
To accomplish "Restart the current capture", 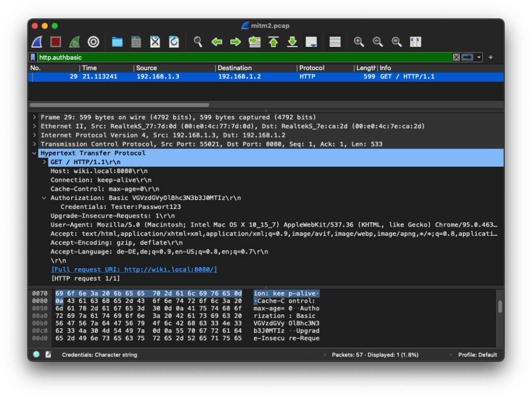I will pos(74,42).
